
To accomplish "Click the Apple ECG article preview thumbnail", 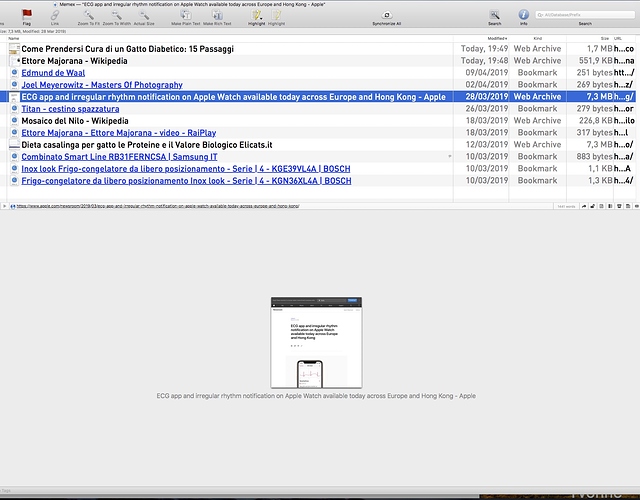I will 315,342.
